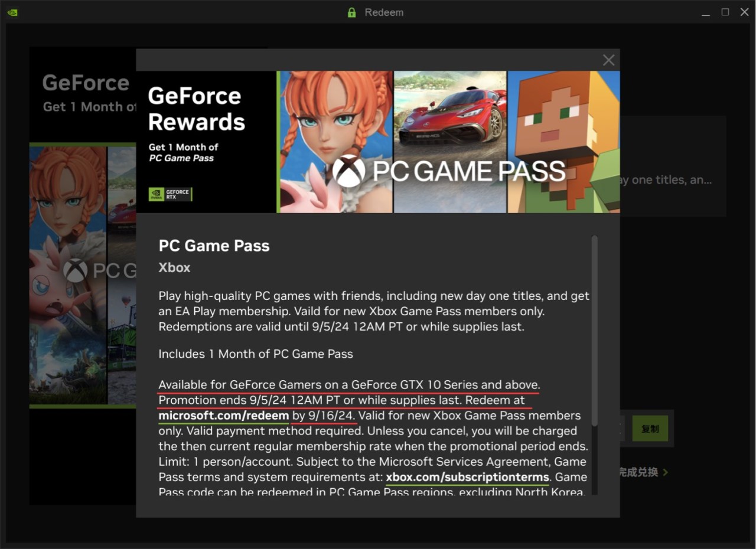The image size is (756, 549).
Task: Click the green 复制 copy button
Action: coord(650,429)
